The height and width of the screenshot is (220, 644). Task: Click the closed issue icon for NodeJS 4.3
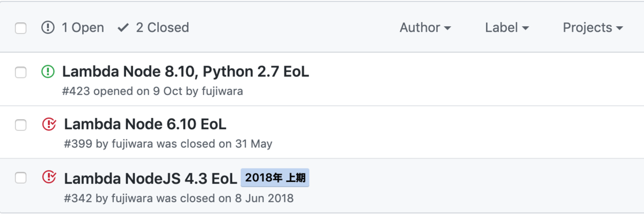pos(49,177)
